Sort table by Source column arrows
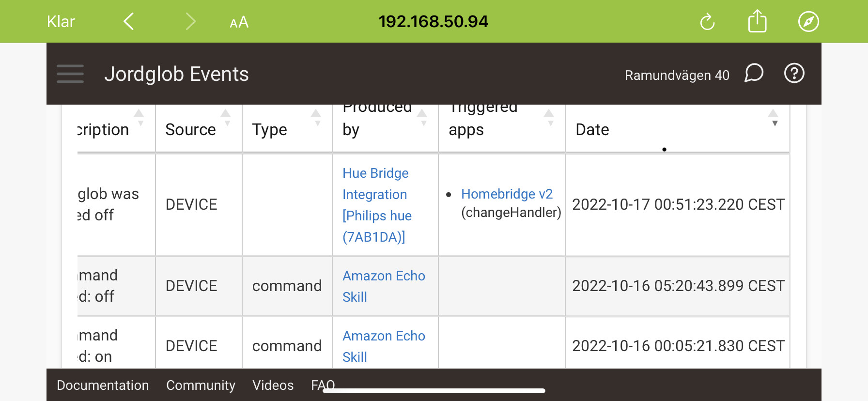Image resolution: width=868 pixels, height=401 pixels. [x=226, y=118]
